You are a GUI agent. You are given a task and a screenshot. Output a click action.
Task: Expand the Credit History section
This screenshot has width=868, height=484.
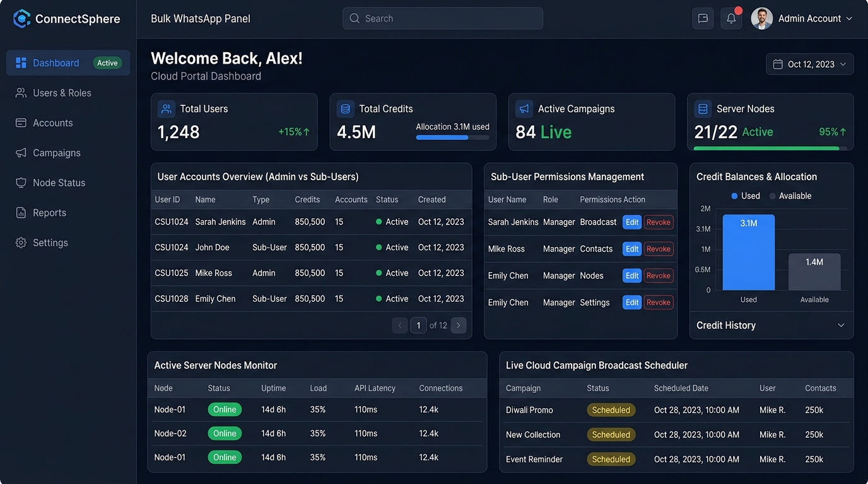coord(771,325)
